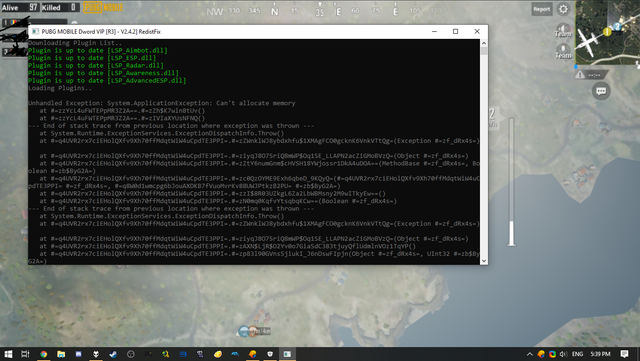640x361 pixels.
Task: Click text 'Plugin is up to date [LSP_Awareness.dll]'
Action: [x=104, y=73]
